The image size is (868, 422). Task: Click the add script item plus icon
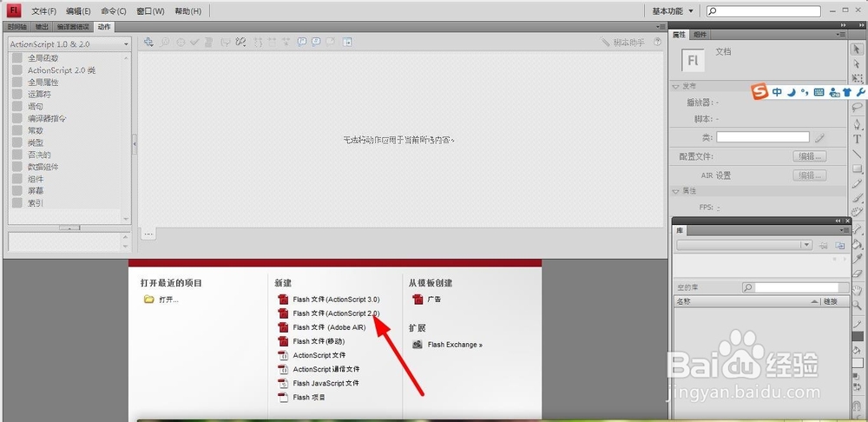[x=148, y=42]
